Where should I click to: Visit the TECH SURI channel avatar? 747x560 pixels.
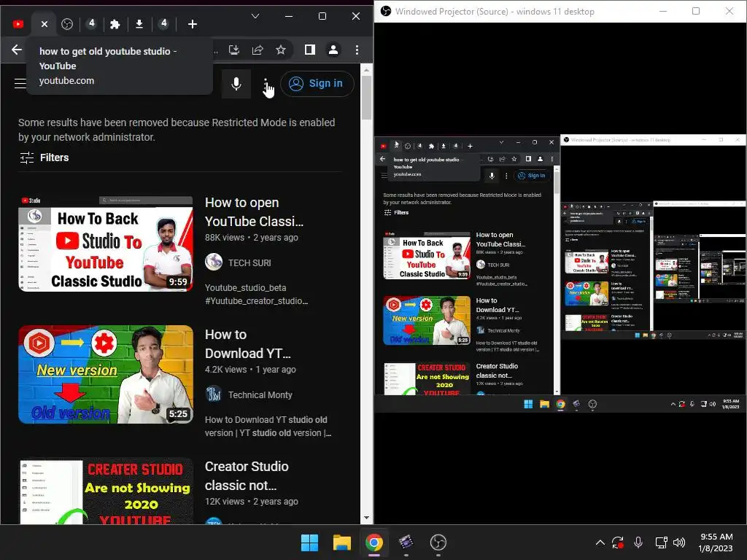tap(214, 262)
